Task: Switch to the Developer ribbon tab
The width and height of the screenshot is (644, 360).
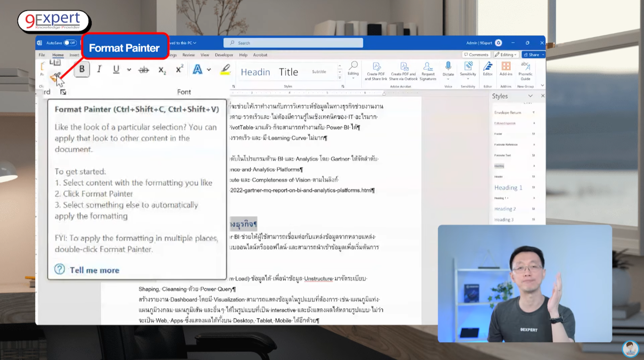Action: pyautogui.click(x=224, y=55)
